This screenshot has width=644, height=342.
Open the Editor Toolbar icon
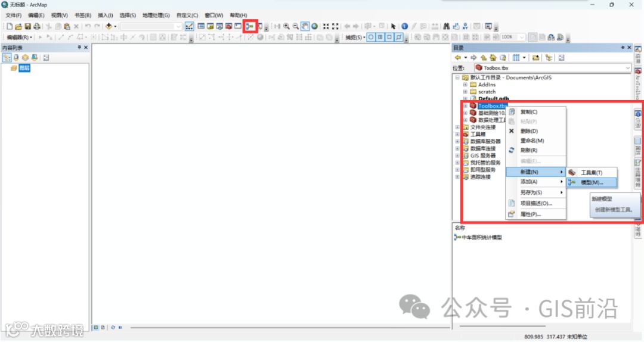(x=190, y=26)
